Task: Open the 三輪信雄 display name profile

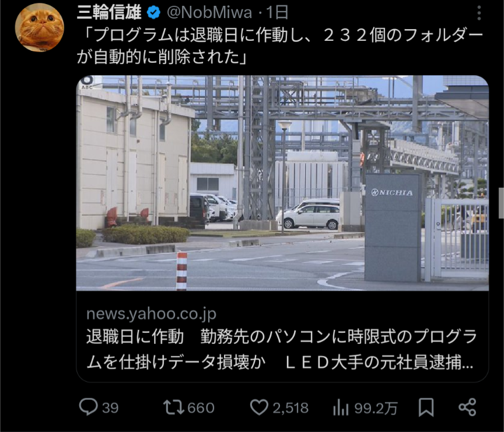Action: (x=109, y=12)
